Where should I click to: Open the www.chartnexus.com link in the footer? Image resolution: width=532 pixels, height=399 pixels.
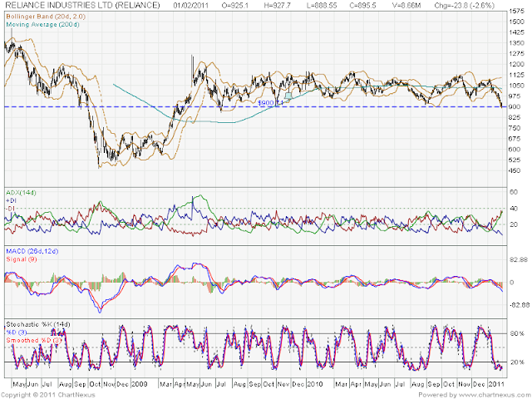[x=494, y=395]
